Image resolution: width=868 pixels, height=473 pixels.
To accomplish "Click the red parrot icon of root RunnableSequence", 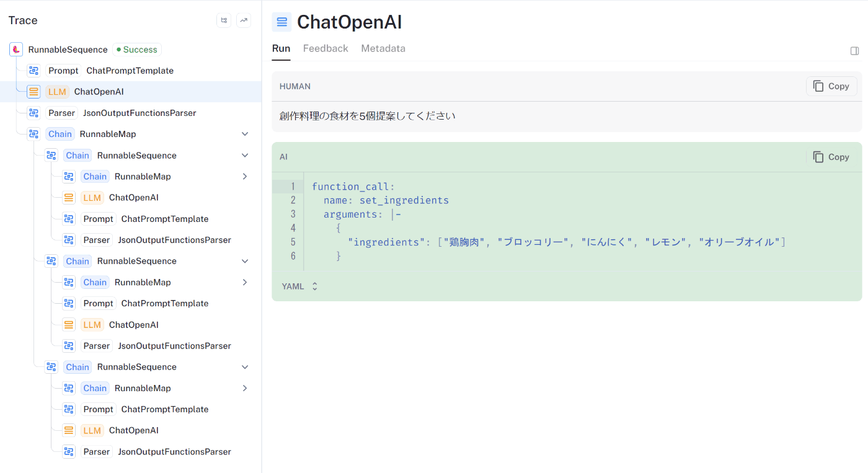I will click(x=16, y=50).
